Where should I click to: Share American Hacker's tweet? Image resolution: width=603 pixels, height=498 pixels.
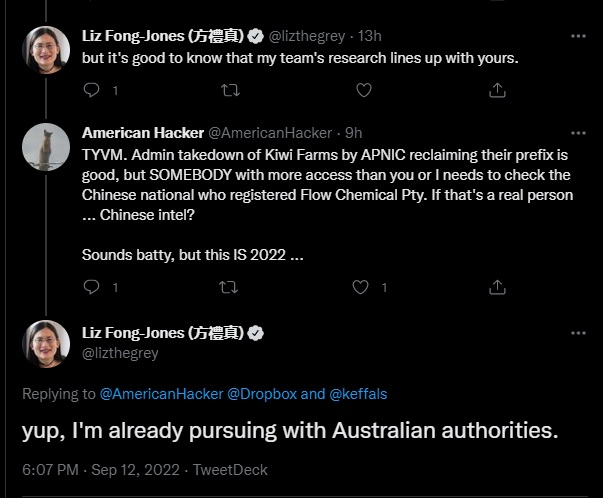coord(496,287)
